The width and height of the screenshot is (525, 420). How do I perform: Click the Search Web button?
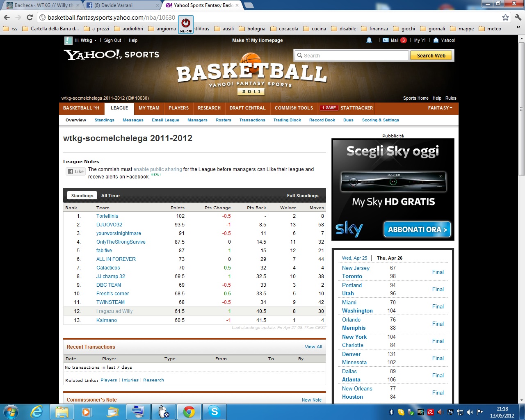click(431, 55)
